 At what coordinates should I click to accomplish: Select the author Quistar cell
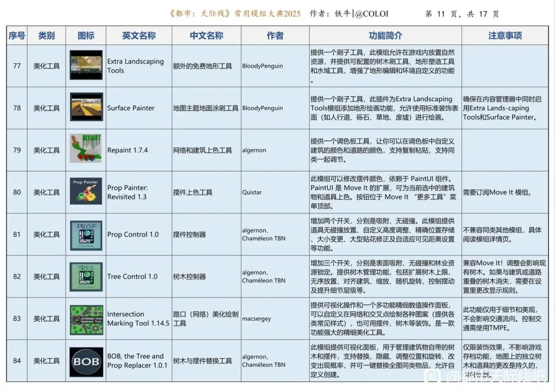point(251,192)
